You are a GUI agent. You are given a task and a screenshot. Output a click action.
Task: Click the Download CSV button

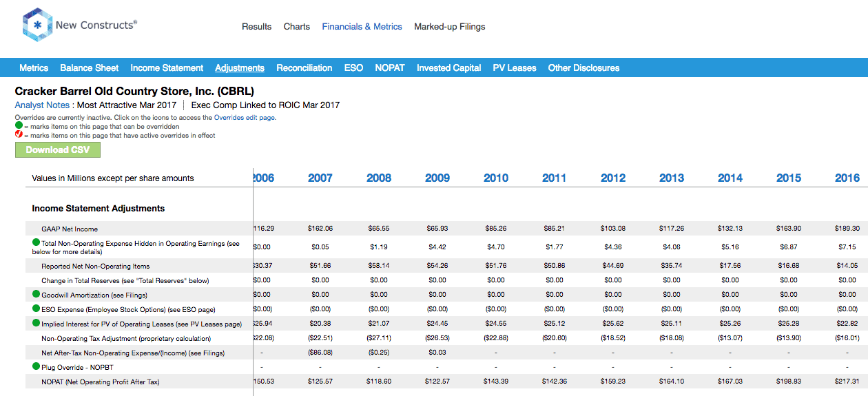57,149
